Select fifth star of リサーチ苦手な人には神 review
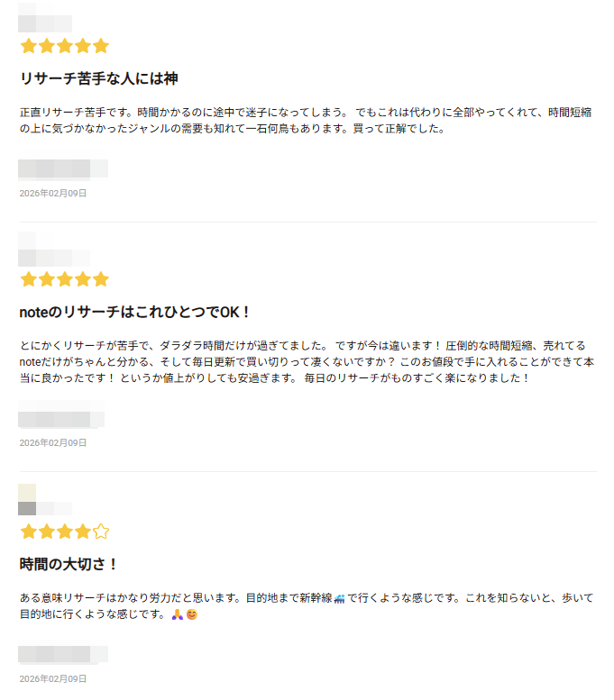This screenshot has height=700, width=614. click(101, 46)
